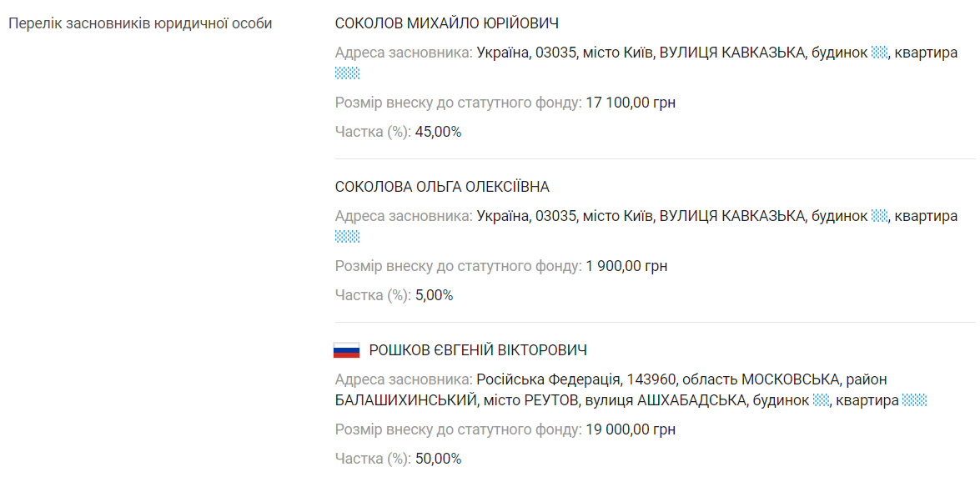Click the 5,00% share value
The height and width of the screenshot is (477, 980).
click(x=434, y=295)
